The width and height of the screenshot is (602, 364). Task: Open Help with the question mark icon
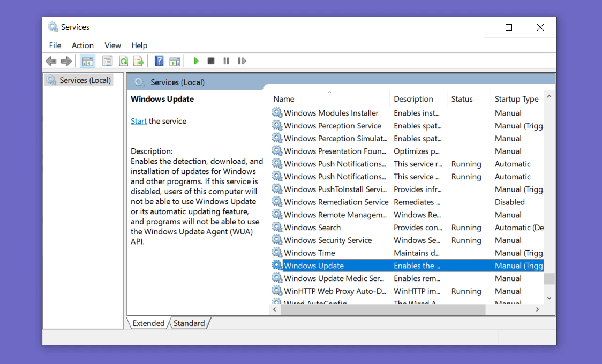click(159, 61)
